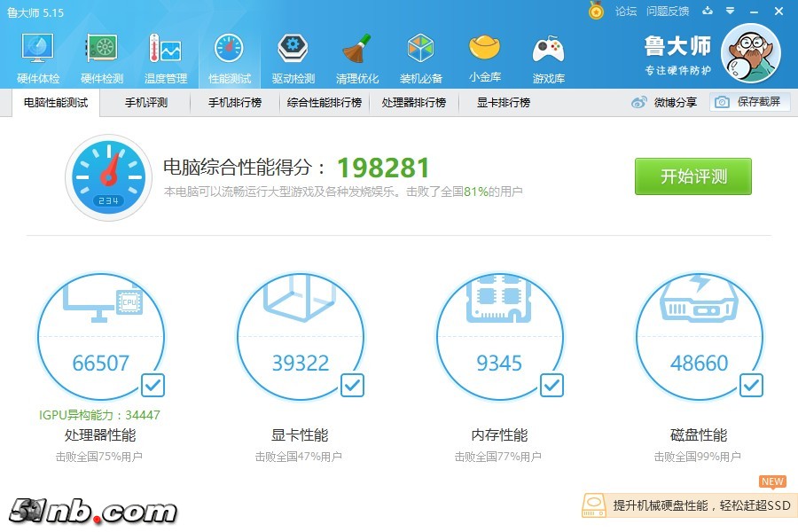Screen dimensions: 798x532
Task: Toggle the 磁盘性能 test checkbox
Action: [x=751, y=385]
